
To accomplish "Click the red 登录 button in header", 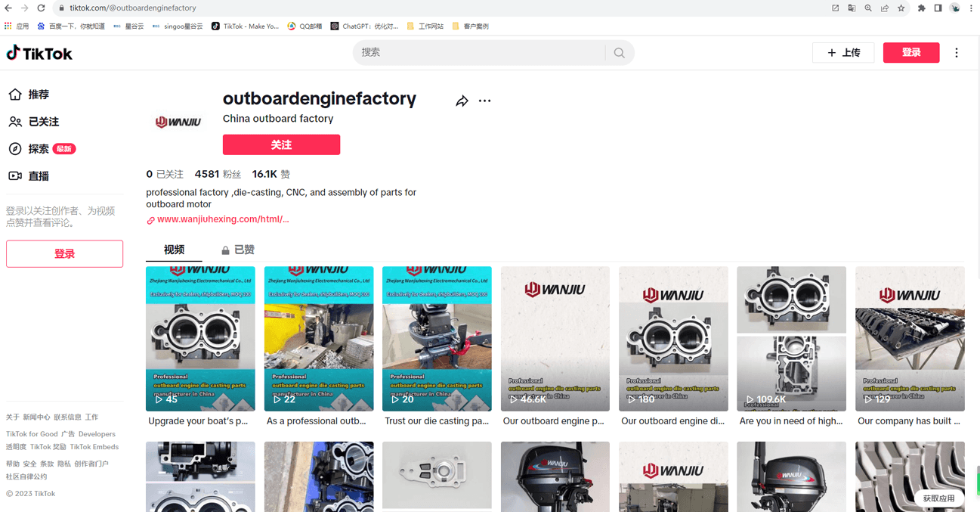I will pos(911,53).
